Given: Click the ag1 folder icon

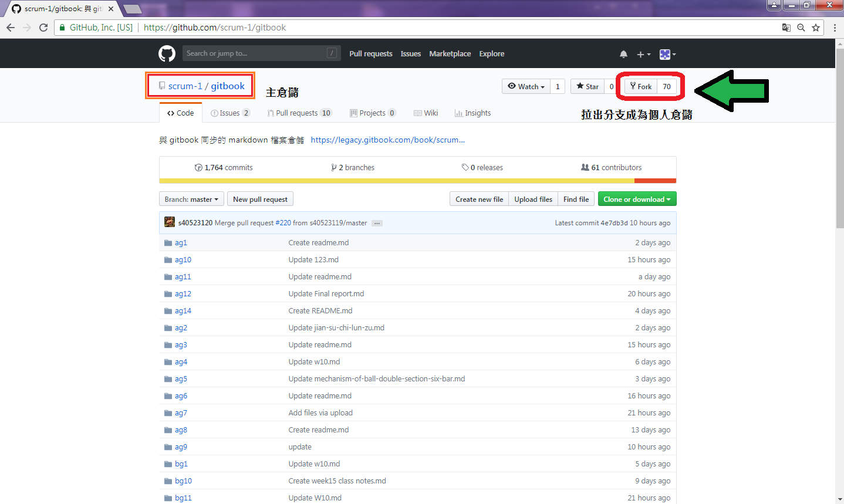Looking at the screenshot, I should pyautogui.click(x=168, y=243).
